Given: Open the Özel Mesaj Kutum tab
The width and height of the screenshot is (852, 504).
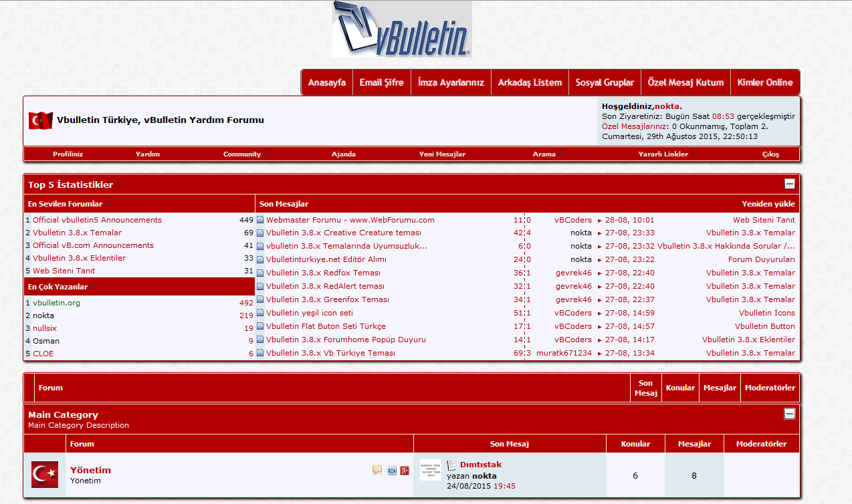Looking at the screenshot, I should click(x=685, y=82).
